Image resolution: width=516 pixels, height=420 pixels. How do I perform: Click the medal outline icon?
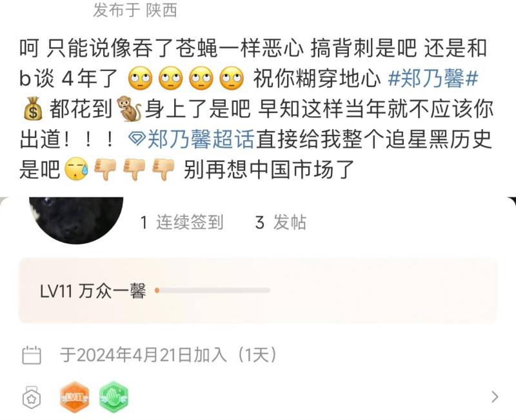point(32,397)
